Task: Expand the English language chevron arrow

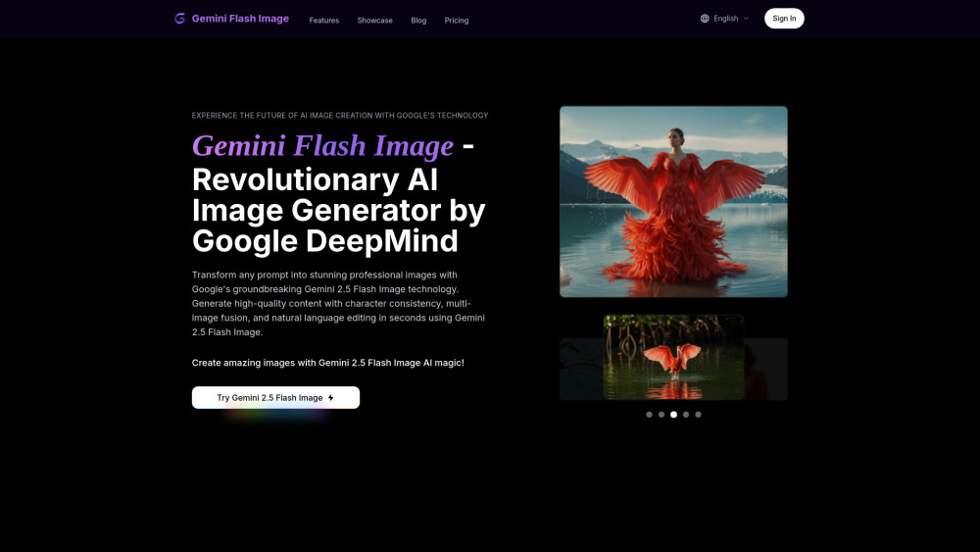Action: [746, 19]
